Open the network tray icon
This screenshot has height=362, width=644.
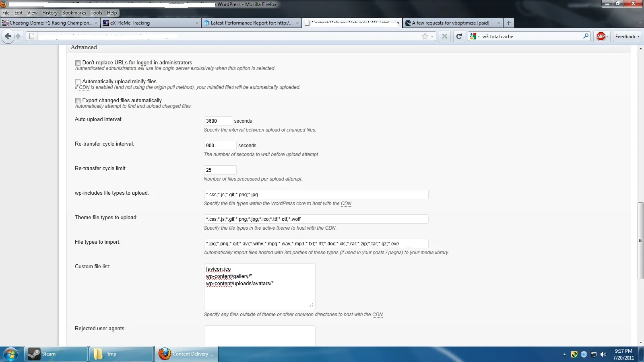point(594,354)
